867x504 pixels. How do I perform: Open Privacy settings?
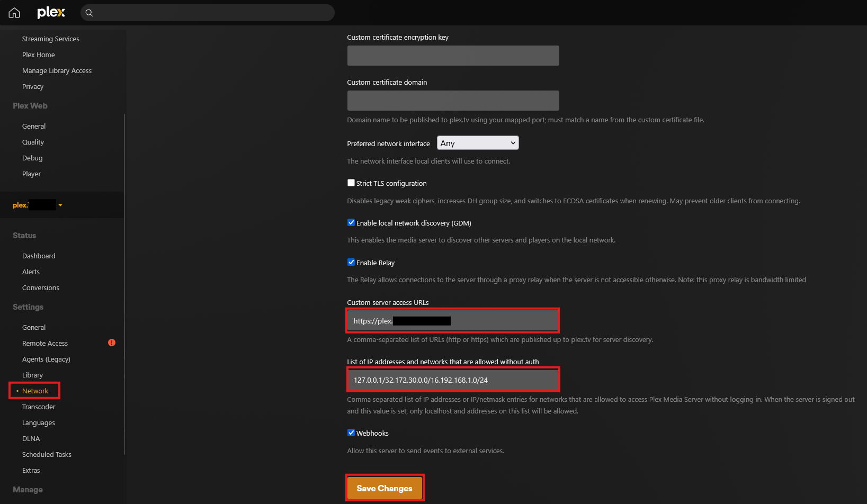pyautogui.click(x=33, y=86)
